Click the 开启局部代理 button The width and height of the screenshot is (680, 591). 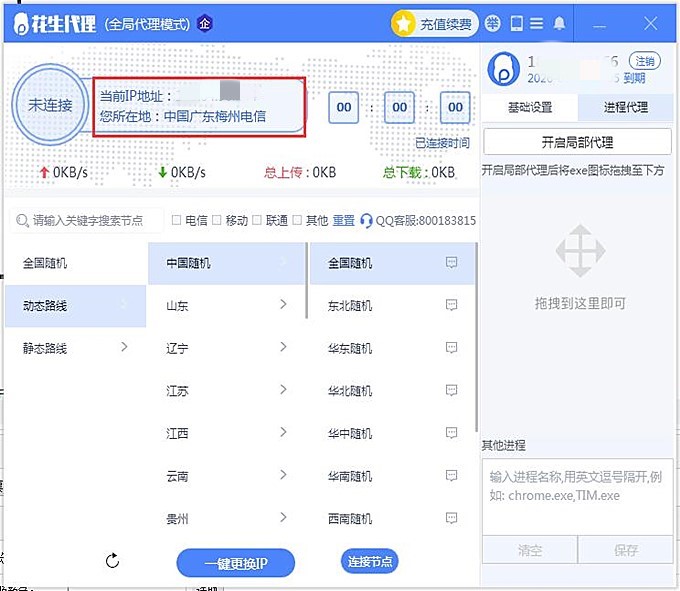click(577, 142)
